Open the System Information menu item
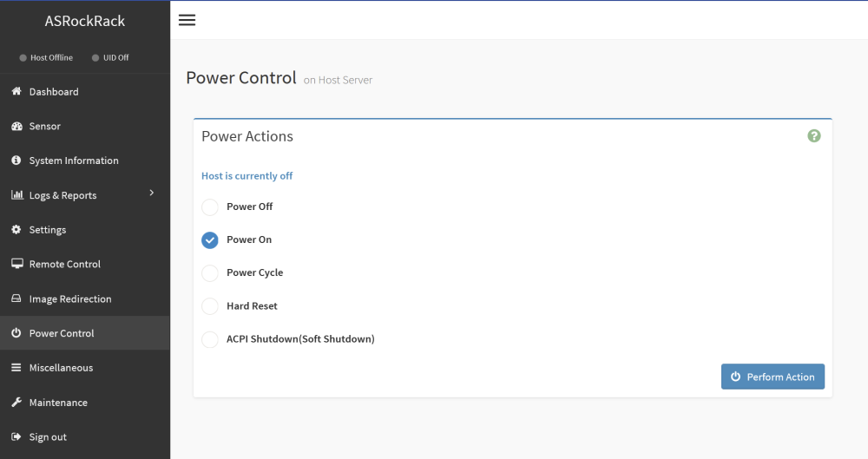Screen dimensions: 868x459 [85, 161]
